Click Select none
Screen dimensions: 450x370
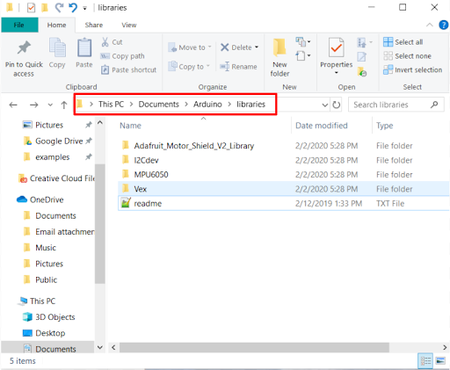(x=407, y=56)
